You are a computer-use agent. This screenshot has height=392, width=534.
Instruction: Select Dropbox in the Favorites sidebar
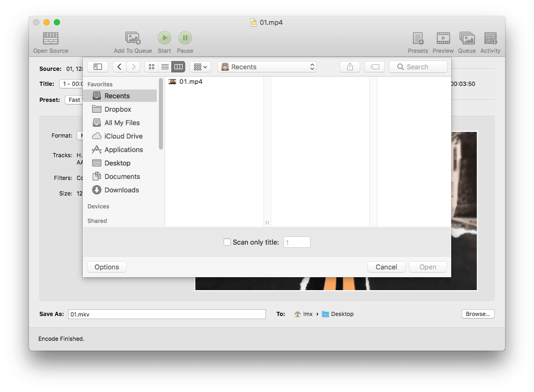tap(117, 109)
